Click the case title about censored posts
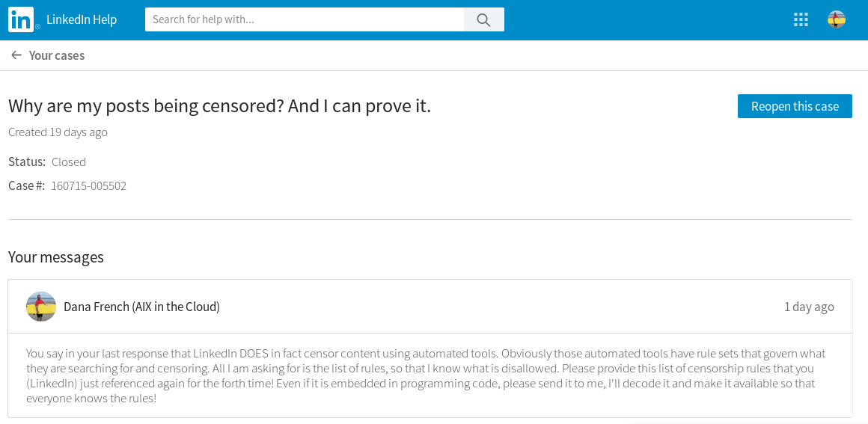The image size is (868, 424). (x=220, y=106)
